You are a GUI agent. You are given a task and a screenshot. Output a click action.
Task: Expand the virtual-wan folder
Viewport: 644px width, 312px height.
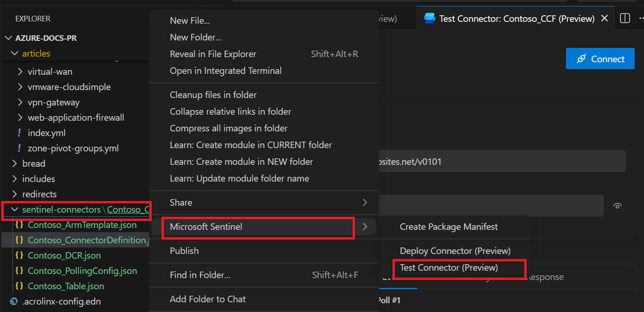point(20,71)
